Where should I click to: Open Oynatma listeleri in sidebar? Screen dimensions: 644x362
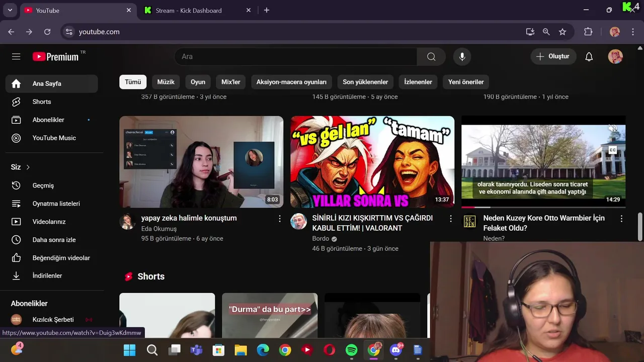(52, 204)
